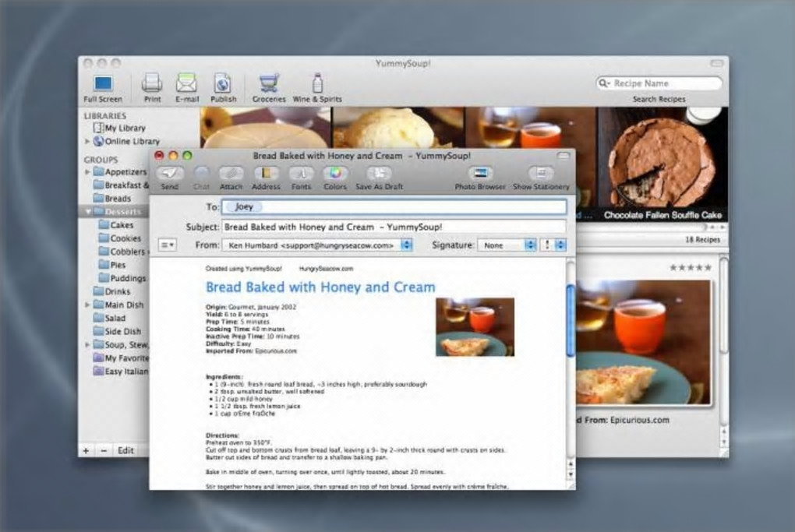Click the Show Stationery icon

tap(541, 173)
